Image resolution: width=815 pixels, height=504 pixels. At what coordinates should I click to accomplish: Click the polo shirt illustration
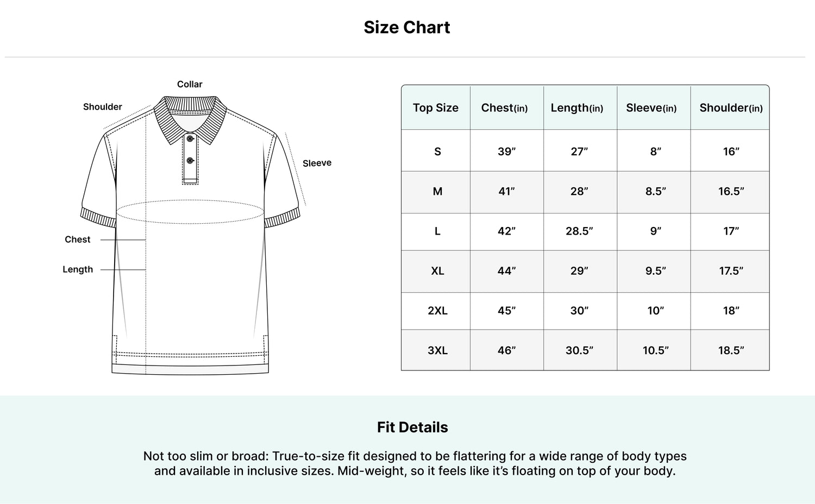[x=190, y=235]
